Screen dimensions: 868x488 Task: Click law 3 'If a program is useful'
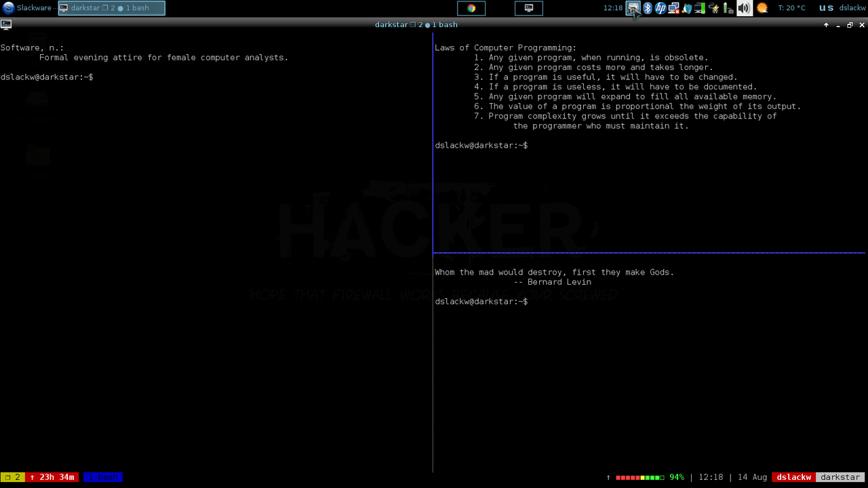[606, 77]
